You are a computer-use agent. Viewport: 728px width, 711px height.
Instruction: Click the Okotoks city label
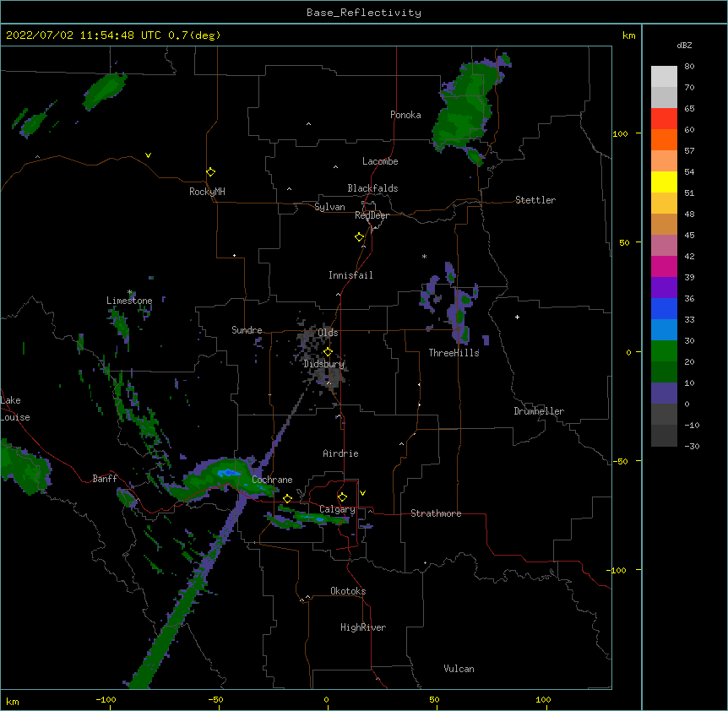[348, 591]
